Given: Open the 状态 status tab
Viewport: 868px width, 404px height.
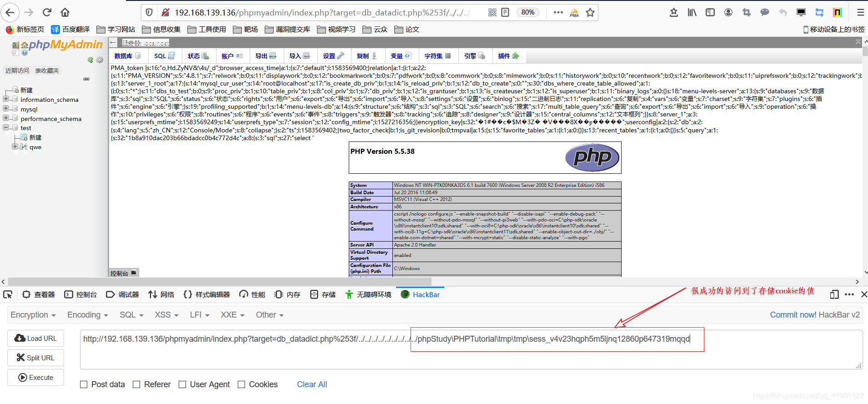Looking at the screenshot, I should point(198,56).
